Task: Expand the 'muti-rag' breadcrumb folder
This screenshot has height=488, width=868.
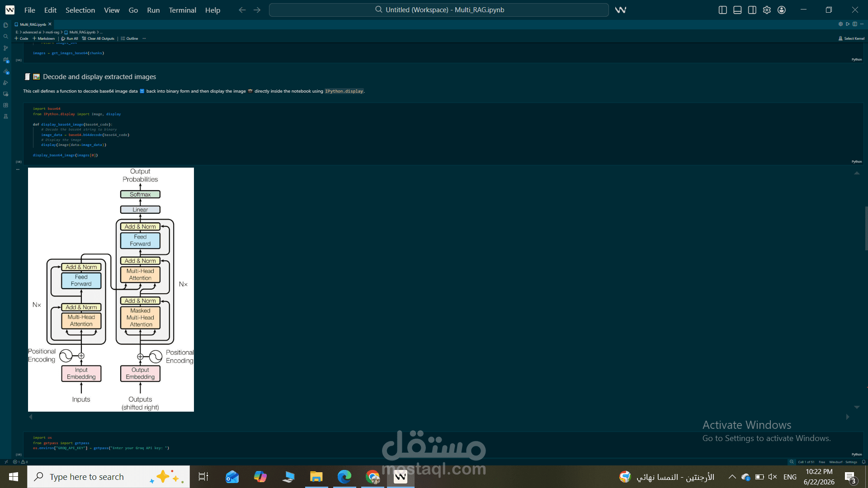Action: point(52,32)
